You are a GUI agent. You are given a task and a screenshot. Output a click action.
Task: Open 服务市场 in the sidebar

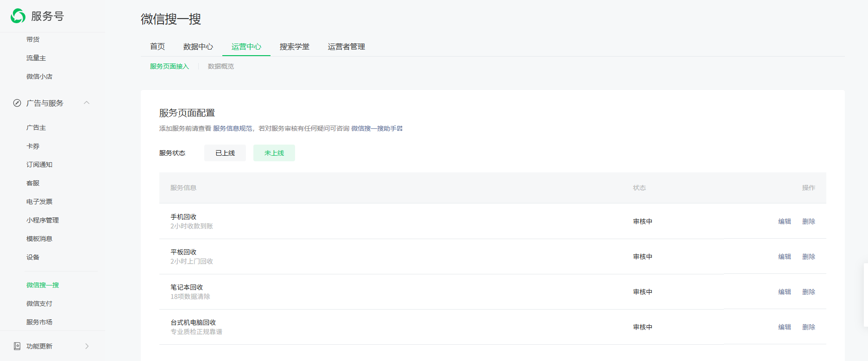click(39, 322)
